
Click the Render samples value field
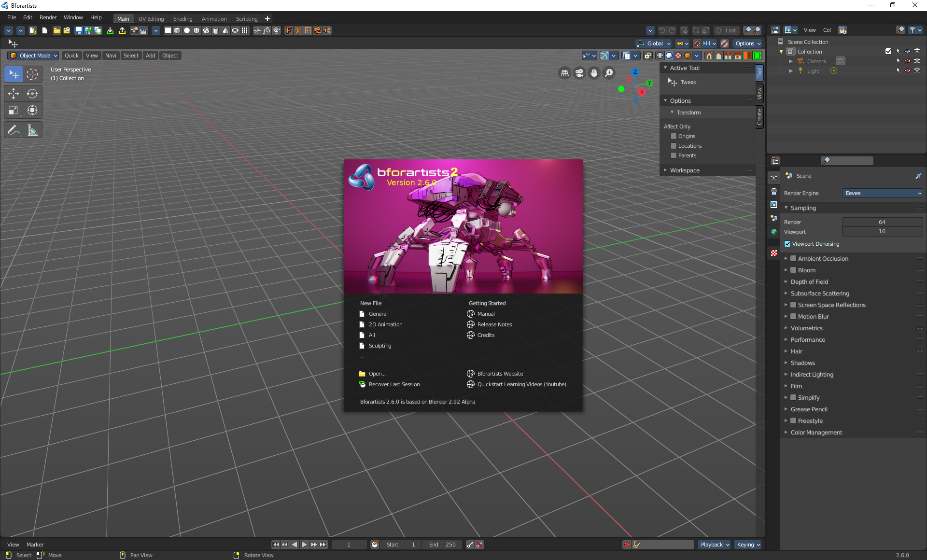click(882, 222)
